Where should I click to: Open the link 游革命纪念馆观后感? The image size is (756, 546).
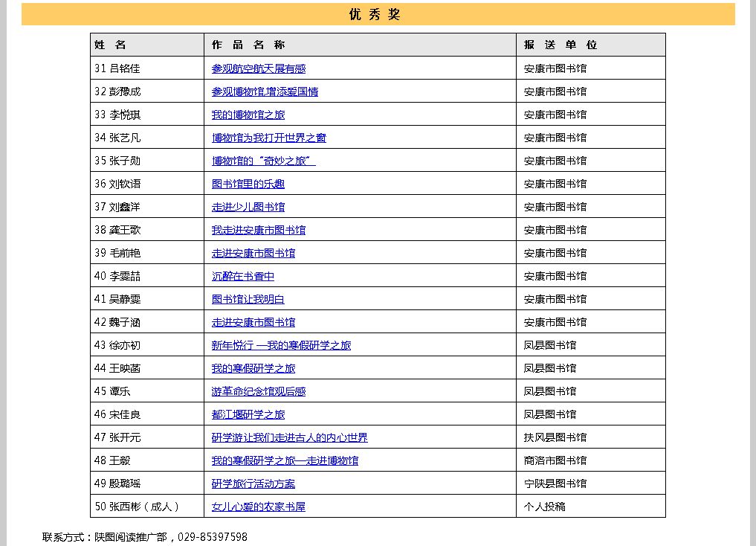[259, 392]
